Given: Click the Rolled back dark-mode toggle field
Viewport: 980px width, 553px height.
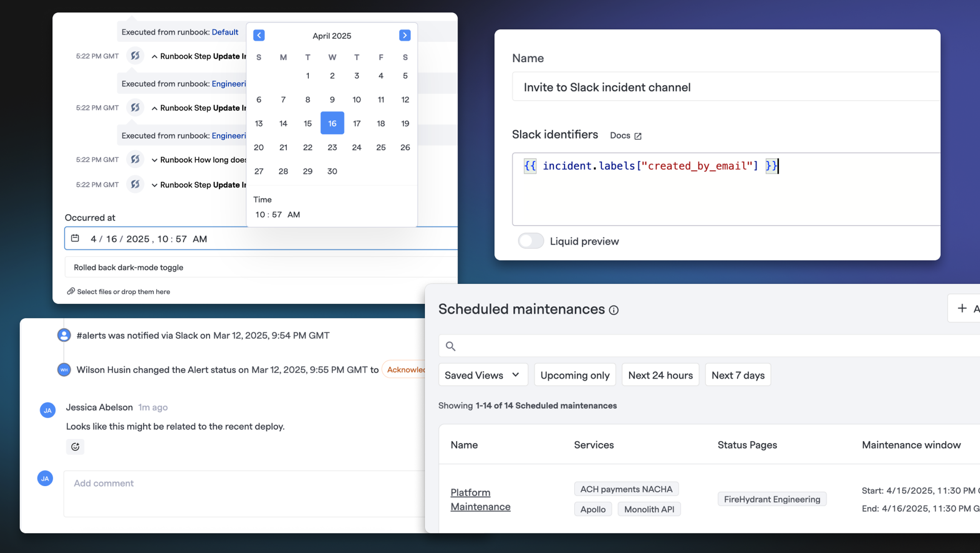Looking at the screenshot, I should pyautogui.click(x=261, y=267).
